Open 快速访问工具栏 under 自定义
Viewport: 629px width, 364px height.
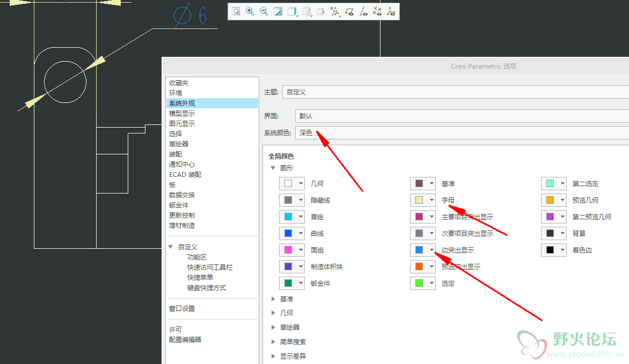coord(210,268)
